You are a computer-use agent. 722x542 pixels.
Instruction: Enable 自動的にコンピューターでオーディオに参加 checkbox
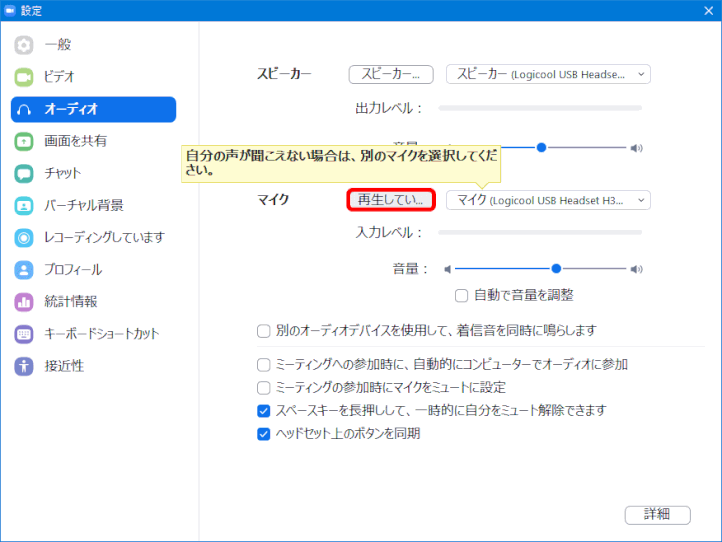tap(263, 365)
